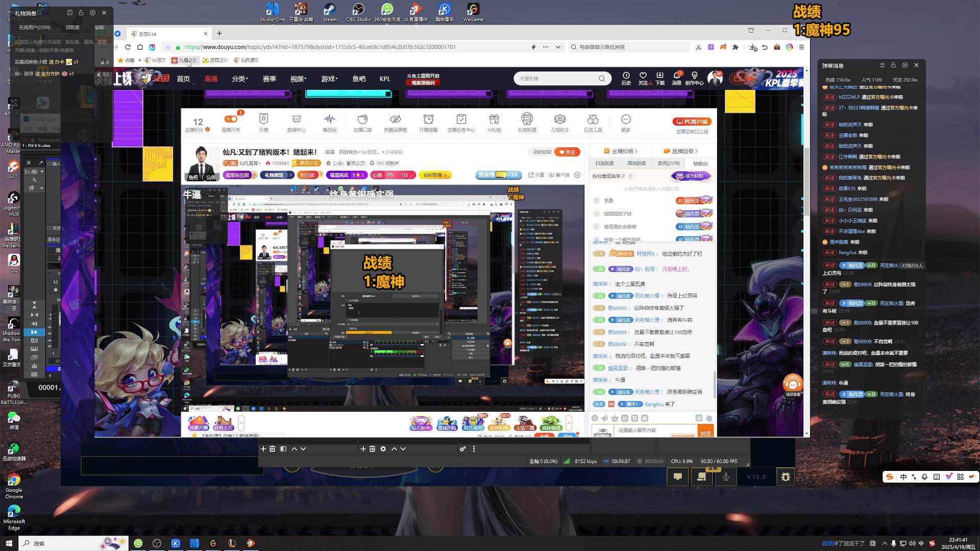This screenshot has height=551, width=980.
Task: Toggle the lock icon in 弹幕消息 window
Action: click(x=893, y=65)
